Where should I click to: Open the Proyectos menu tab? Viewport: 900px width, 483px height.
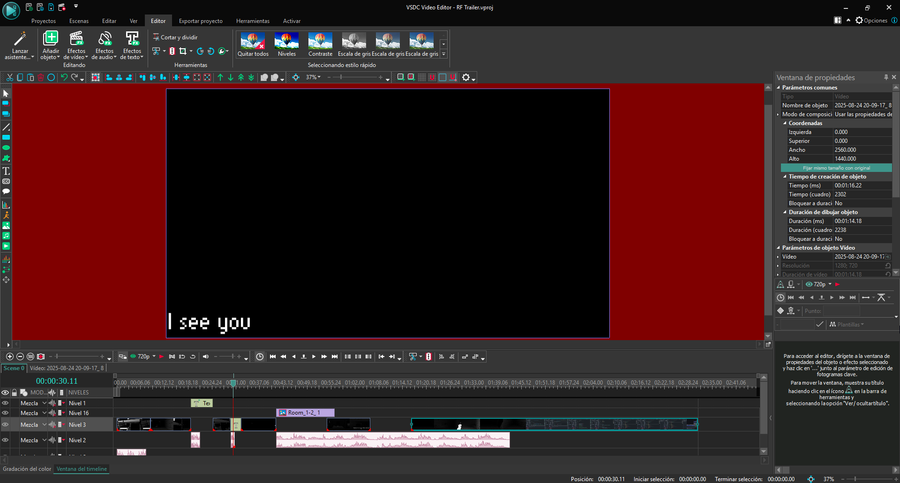44,21
